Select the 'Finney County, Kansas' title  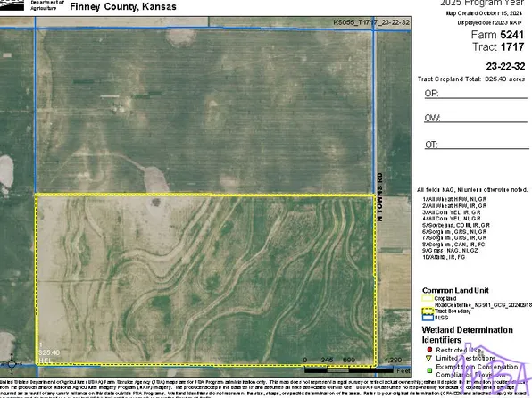pos(123,6)
